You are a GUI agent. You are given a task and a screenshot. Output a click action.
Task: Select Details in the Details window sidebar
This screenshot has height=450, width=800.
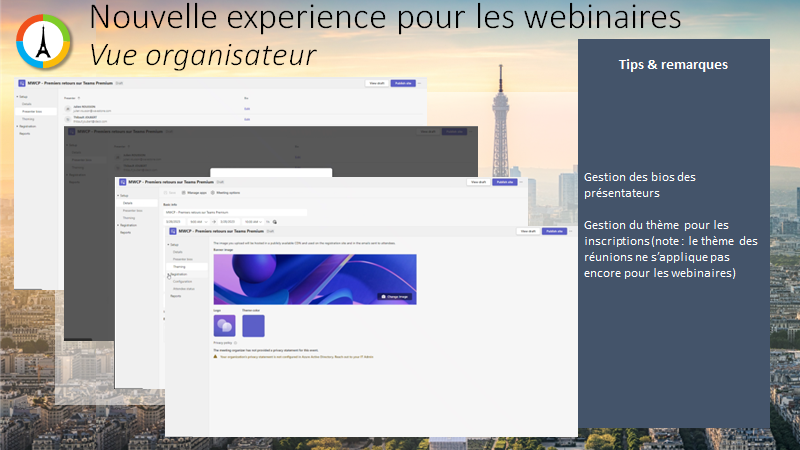137,203
